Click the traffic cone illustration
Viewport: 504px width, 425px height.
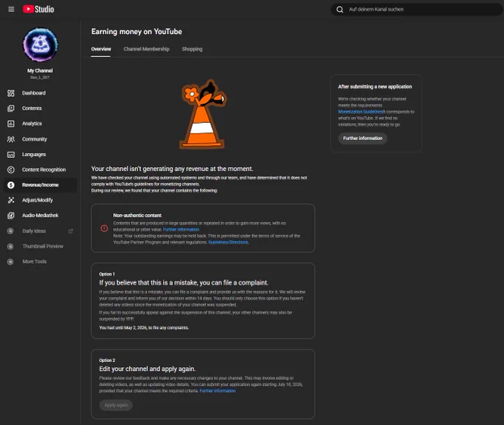pos(202,115)
